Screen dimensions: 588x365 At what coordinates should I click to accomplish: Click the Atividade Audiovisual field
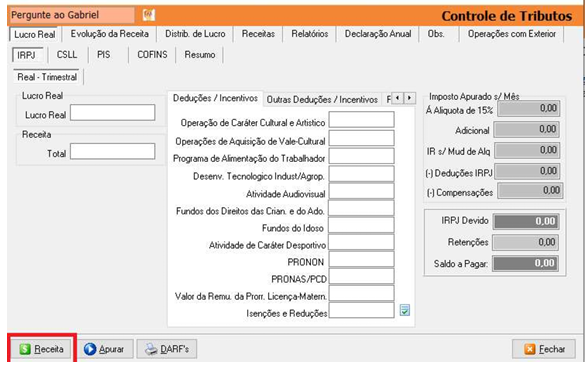(362, 191)
